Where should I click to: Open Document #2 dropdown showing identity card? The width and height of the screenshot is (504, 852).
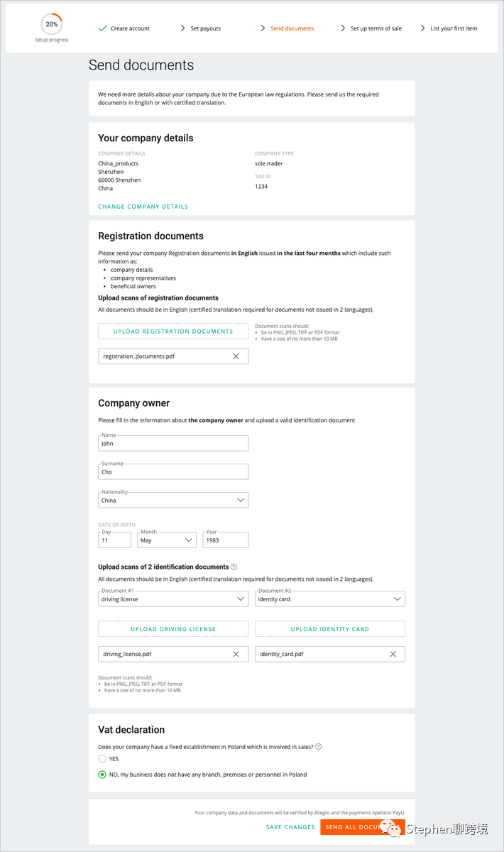click(x=330, y=599)
